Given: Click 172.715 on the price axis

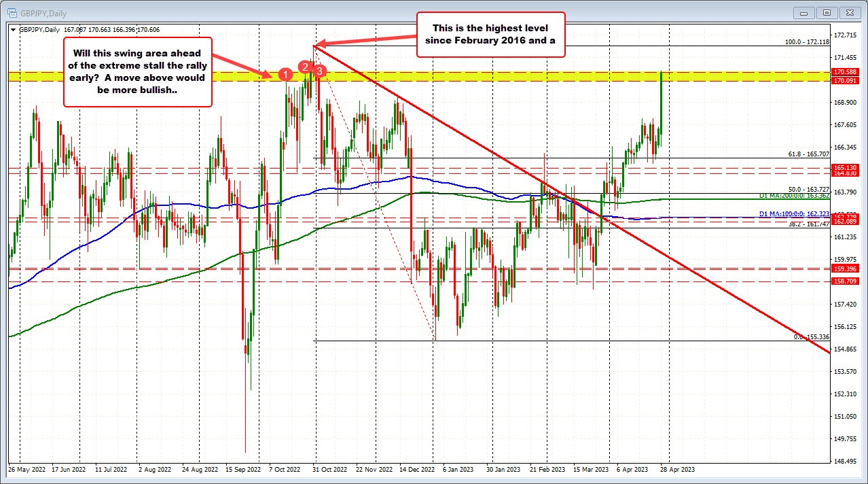Looking at the screenshot, I should point(846,35).
